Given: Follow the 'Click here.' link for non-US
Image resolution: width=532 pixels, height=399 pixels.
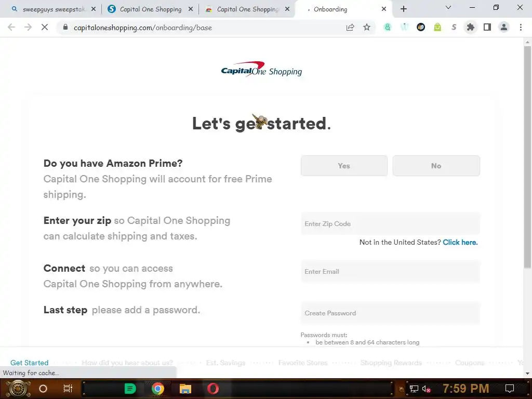Looking at the screenshot, I should pos(460,242).
